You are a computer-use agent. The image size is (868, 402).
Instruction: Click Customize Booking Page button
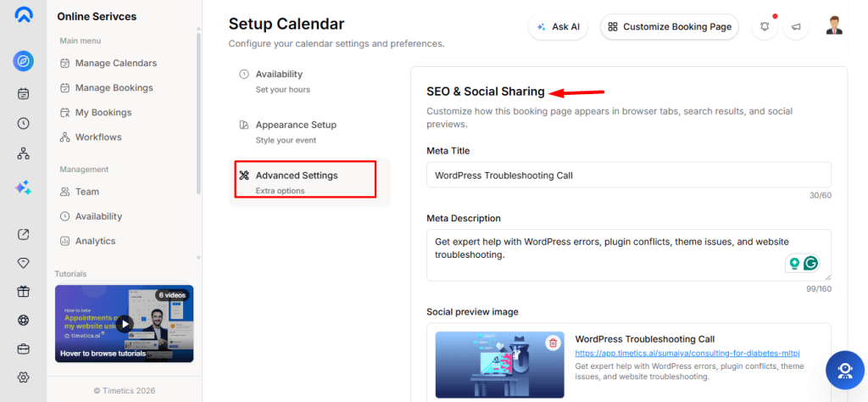tap(670, 26)
